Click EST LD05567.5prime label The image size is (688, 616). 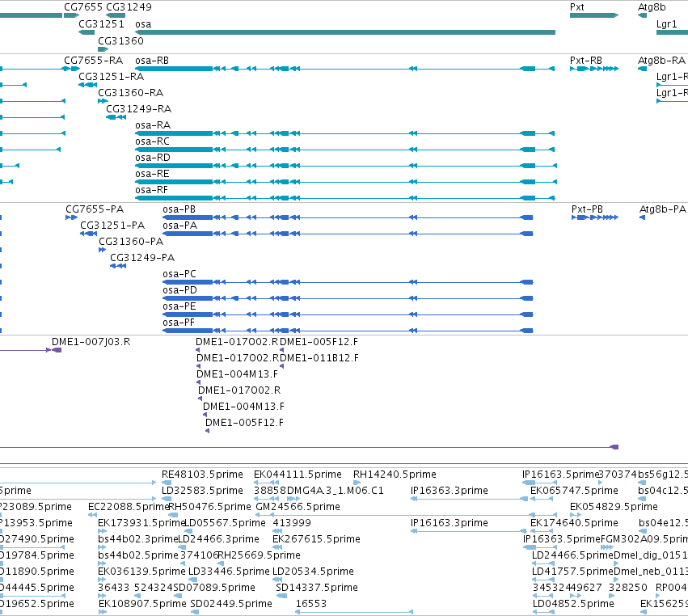(x=225, y=523)
